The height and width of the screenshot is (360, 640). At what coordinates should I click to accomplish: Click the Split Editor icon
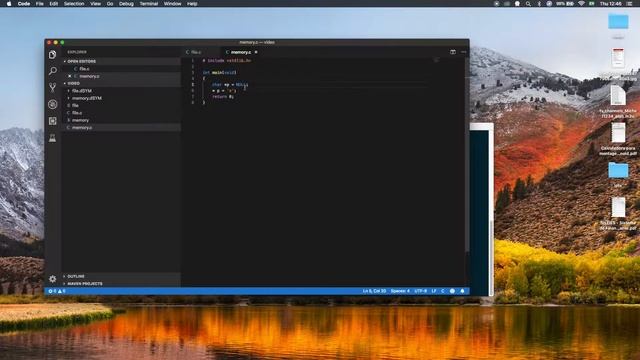(x=453, y=52)
